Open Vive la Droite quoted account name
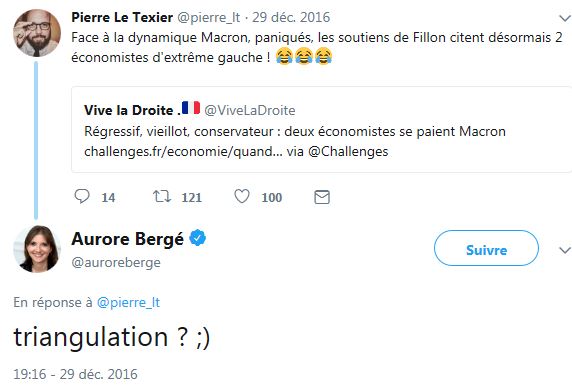 pyautogui.click(x=132, y=110)
